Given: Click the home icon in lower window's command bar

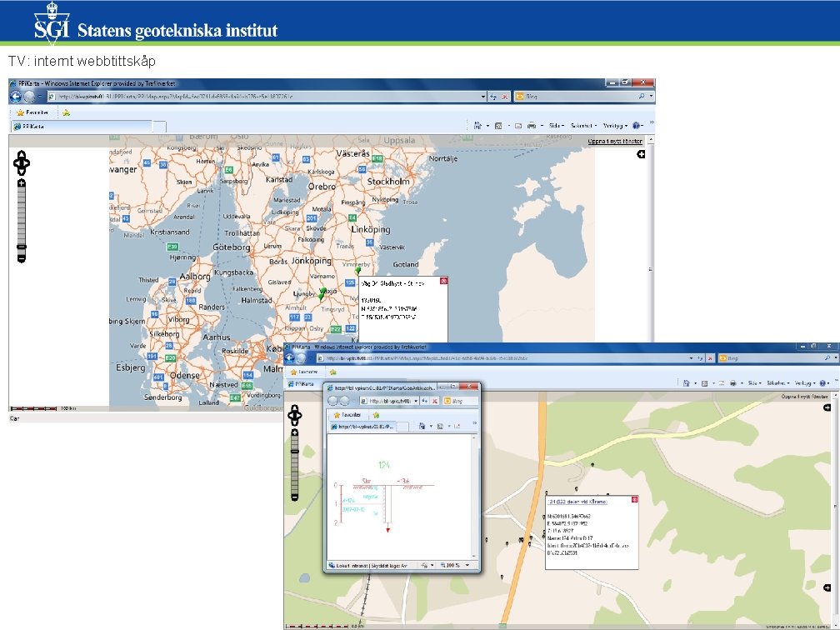Looking at the screenshot, I should click(687, 383).
